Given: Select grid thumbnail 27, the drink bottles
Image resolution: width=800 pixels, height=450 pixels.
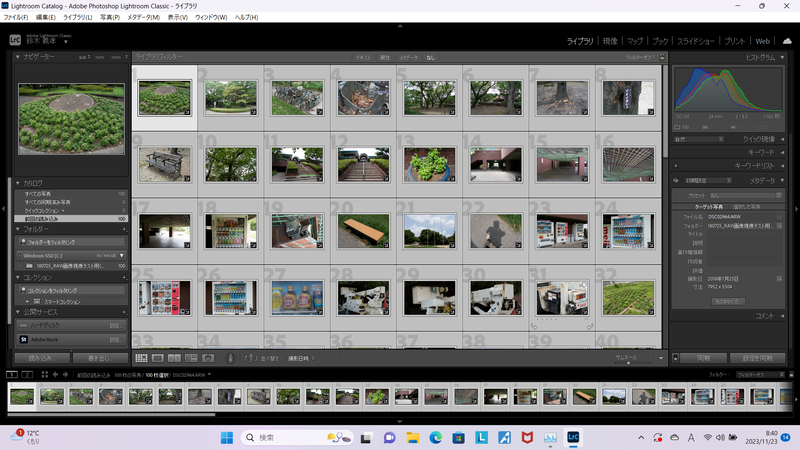Looking at the screenshot, I should click(x=297, y=298).
